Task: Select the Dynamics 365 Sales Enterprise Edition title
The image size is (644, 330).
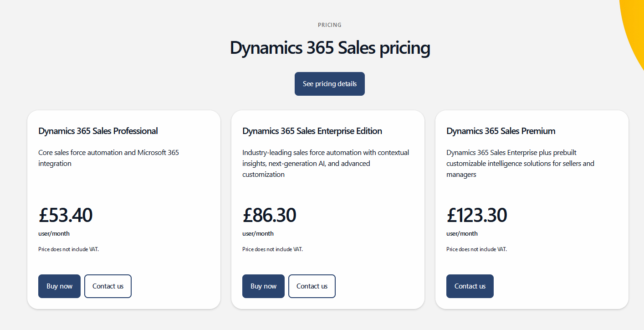Action: (x=312, y=131)
